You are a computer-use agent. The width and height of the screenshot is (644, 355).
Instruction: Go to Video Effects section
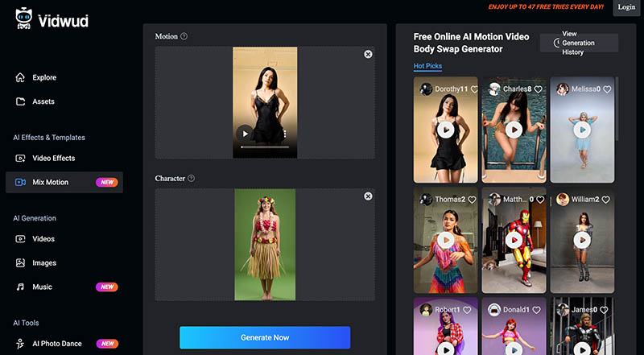[x=53, y=159]
